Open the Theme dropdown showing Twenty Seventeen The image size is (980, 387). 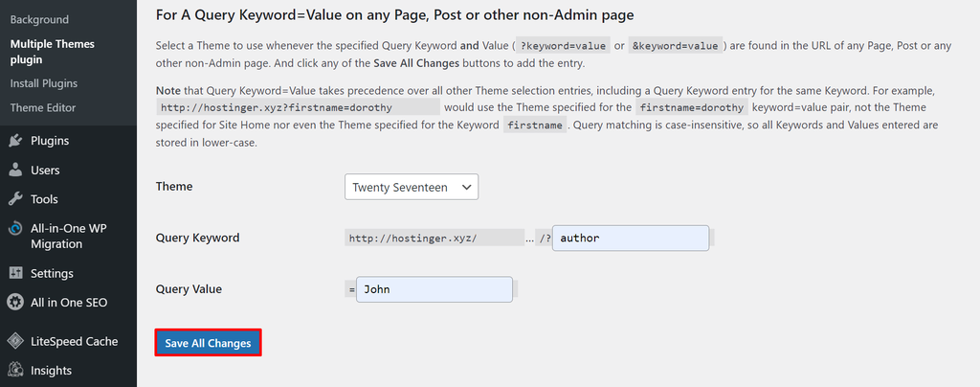point(412,188)
